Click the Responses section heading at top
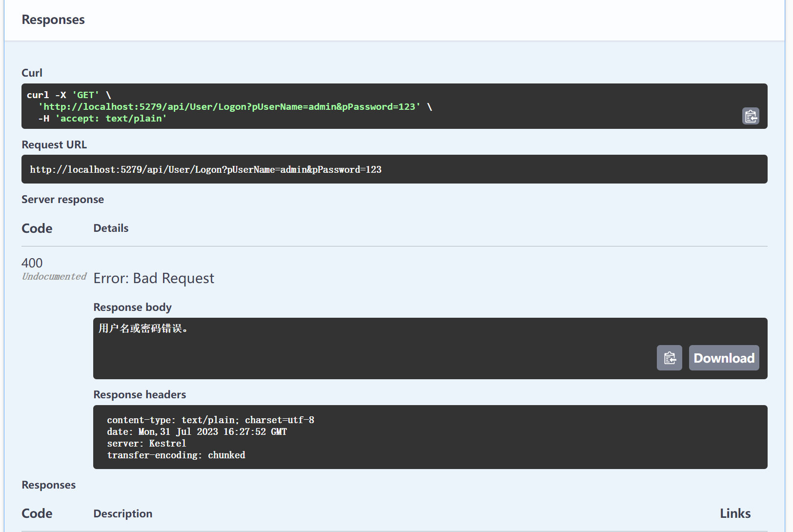 pos(53,20)
